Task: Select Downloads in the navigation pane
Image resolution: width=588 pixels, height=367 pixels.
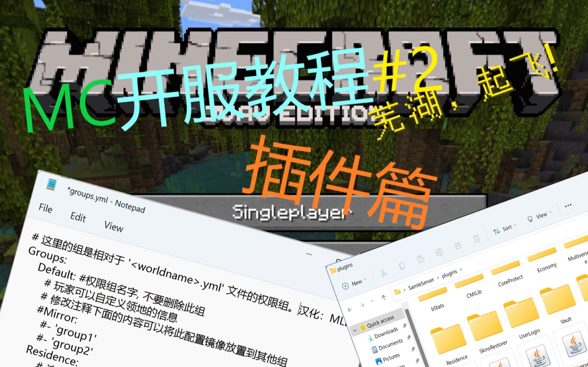Action: (386, 333)
